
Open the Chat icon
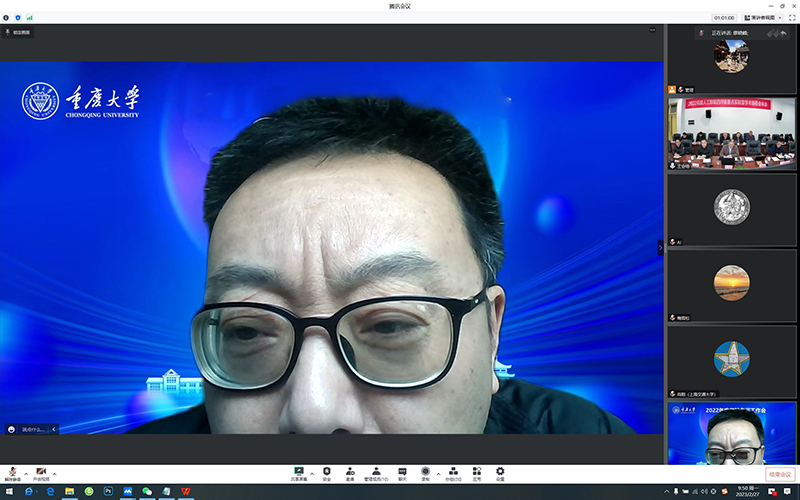[402, 472]
